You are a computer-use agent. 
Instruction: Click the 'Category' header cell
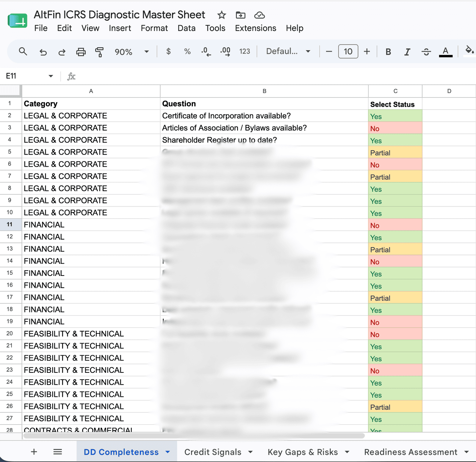tap(91, 104)
